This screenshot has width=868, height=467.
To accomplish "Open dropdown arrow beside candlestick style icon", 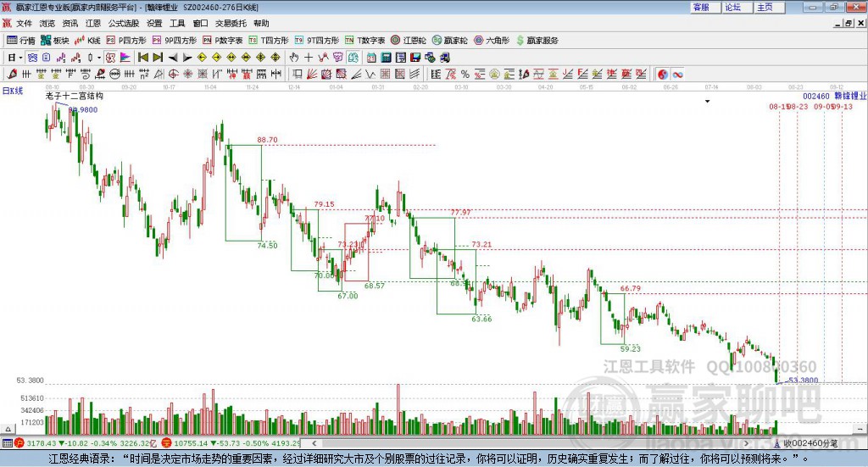I will 99,58.
